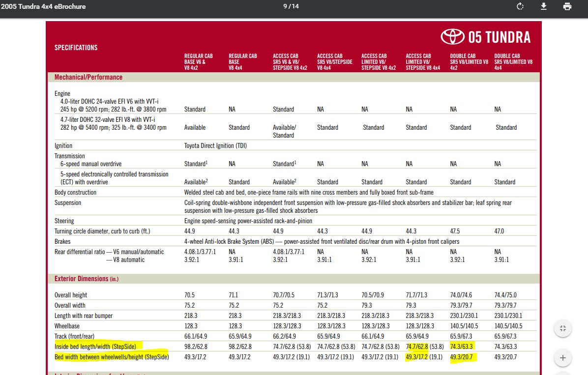The image size is (588, 375).
Task: Click the 'Length with rear bumper' row label
Action: pos(84,316)
